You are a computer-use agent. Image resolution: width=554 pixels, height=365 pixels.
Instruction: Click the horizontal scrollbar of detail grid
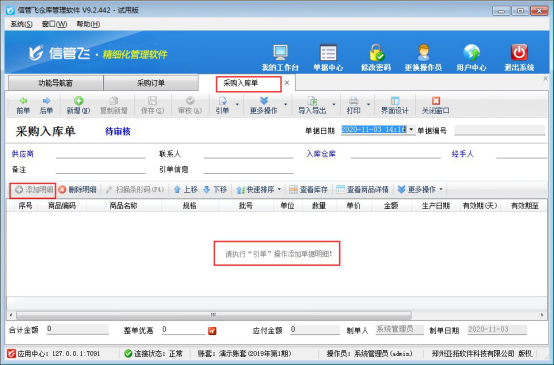point(214,314)
